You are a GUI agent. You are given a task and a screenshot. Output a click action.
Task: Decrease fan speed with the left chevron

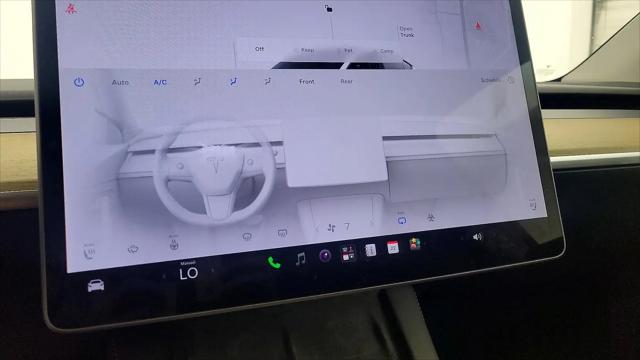coord(317,229)
